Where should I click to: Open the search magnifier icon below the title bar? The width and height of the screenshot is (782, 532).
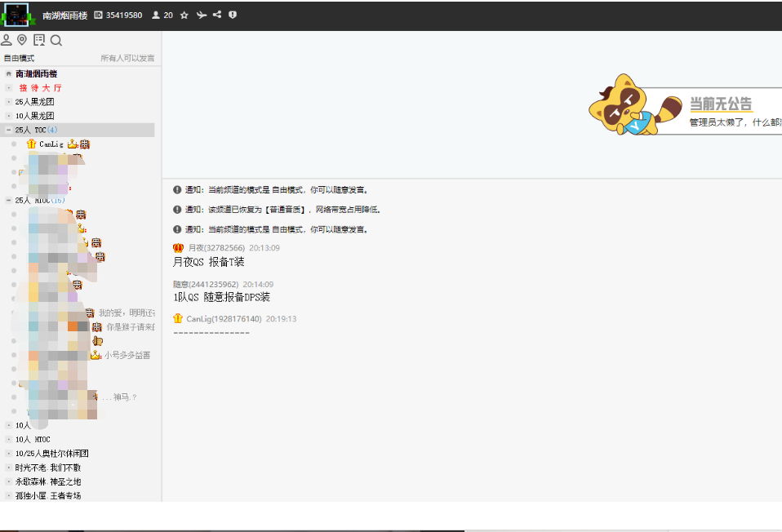click(56, 40)
